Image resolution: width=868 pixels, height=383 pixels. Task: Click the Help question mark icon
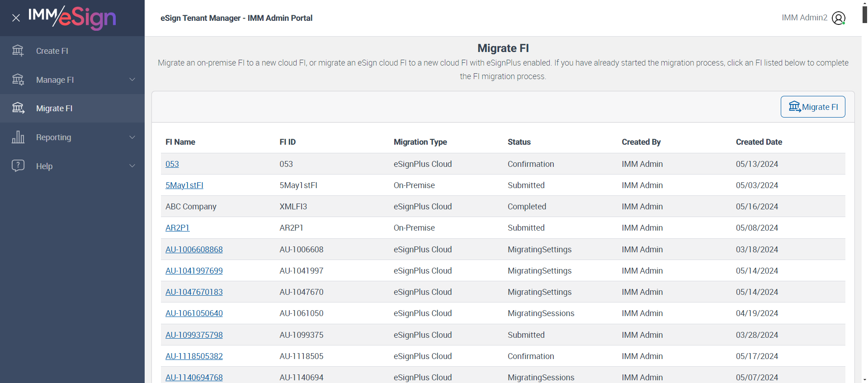pyautogui.click(x=18, y=166)
